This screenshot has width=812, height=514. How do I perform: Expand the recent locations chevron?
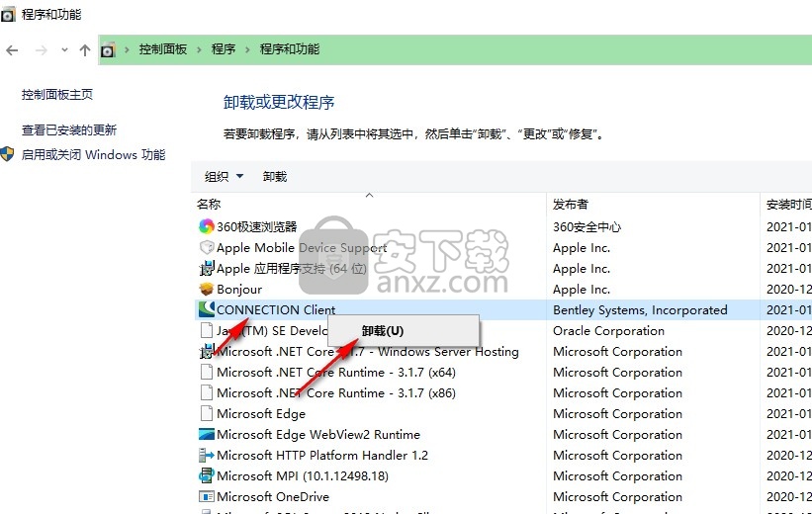point(64,49)
